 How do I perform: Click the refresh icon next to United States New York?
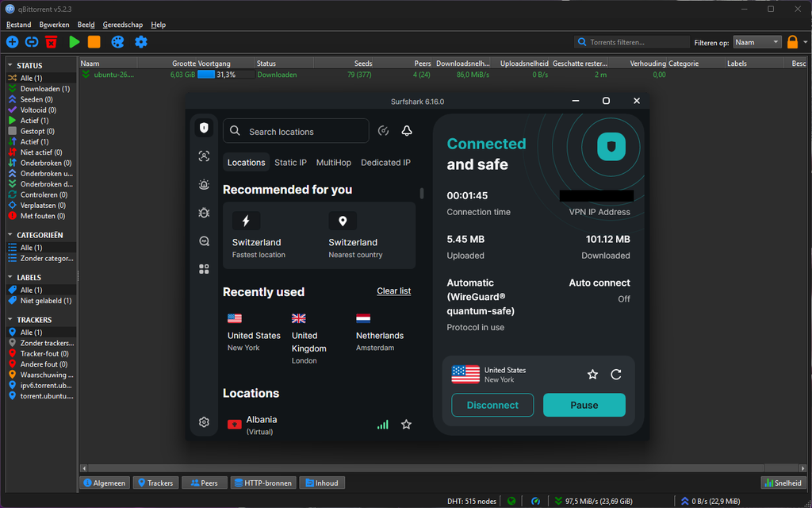[615, 375]
